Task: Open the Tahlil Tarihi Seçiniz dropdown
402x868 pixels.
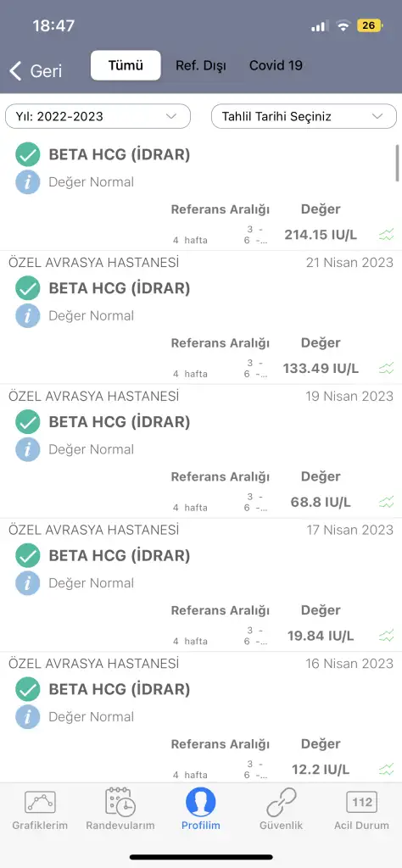Action: click(304, 116)
